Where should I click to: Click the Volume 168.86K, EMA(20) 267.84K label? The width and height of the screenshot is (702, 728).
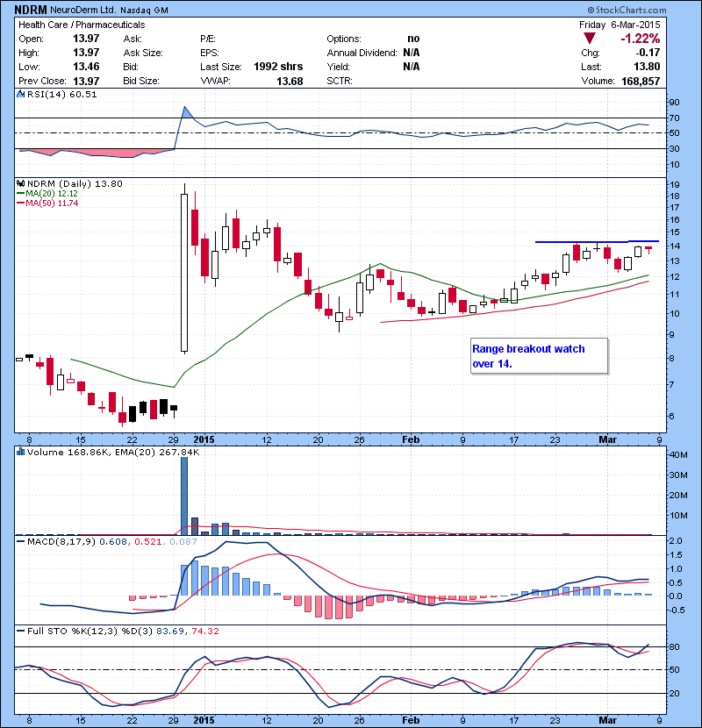pyautogui.click(x=113, y=452)
